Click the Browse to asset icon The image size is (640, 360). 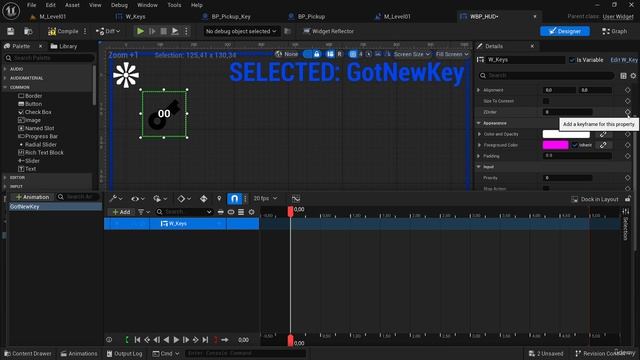click(x=28, y=31)
